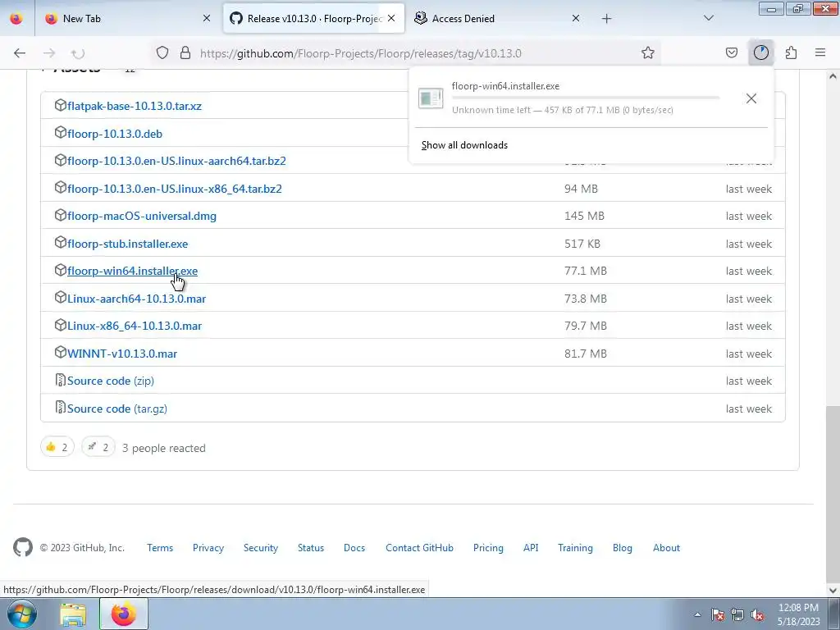Show all downloads
The width and height of the screenshot is (840, 630).
click(x=464, y=145)
